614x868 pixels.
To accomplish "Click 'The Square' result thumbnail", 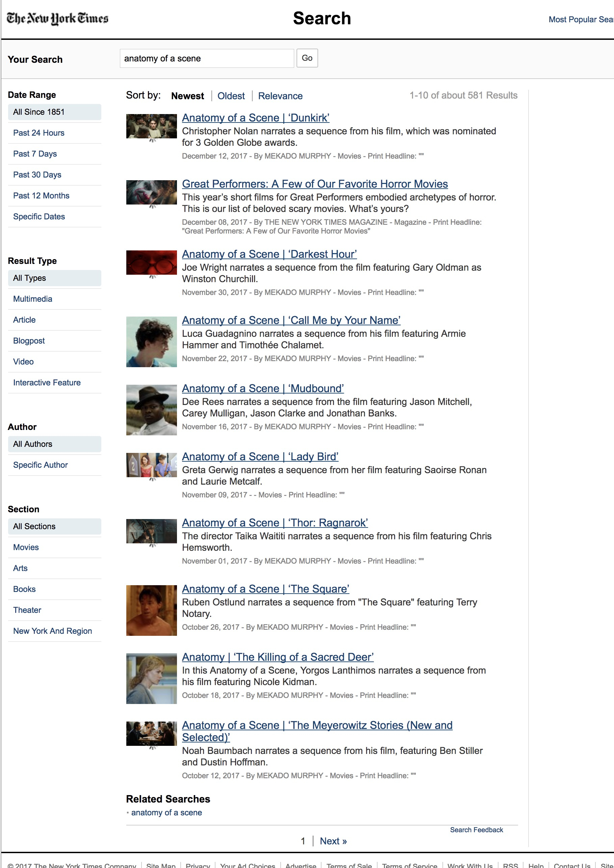I will click(151, 610).
